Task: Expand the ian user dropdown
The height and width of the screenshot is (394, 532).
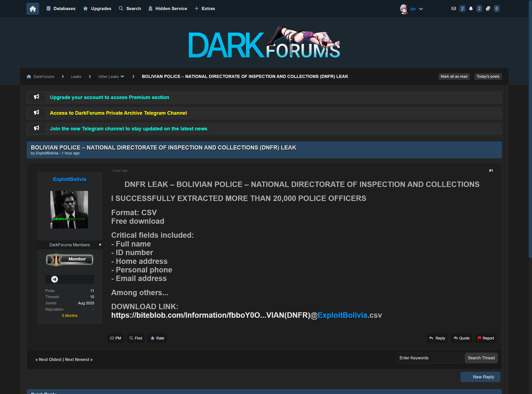Action: point(421,9)
